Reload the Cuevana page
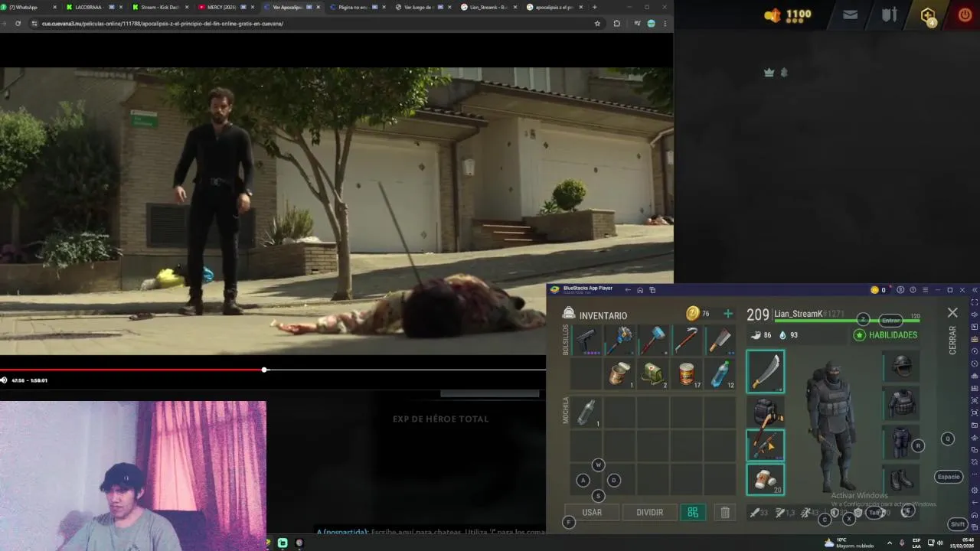This screenshot has width=980, height=551. [18, 24]
